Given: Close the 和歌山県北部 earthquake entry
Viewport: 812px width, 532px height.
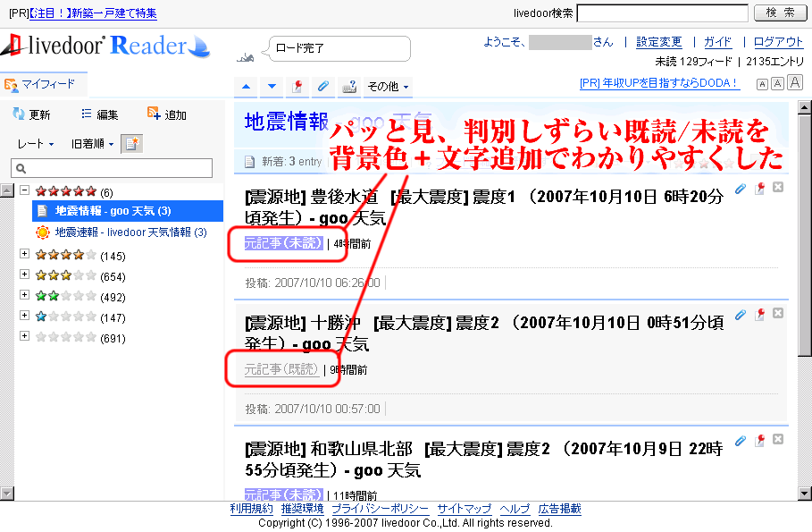Looking at the screenshot, I should click(778, 439).
